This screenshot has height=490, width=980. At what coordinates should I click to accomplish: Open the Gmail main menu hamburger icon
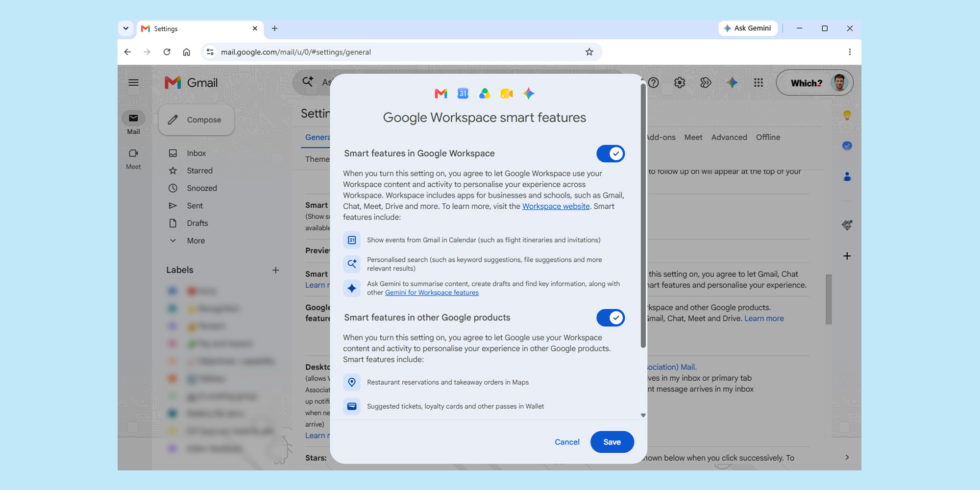[x=133, y=83]
